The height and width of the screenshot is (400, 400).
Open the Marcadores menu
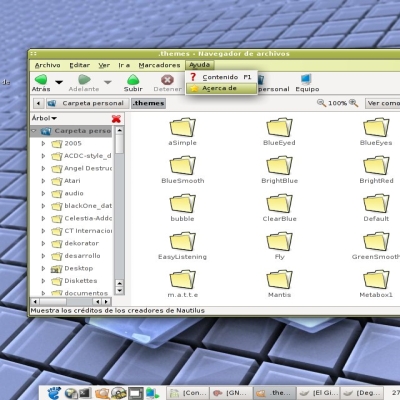pos(159,65)
